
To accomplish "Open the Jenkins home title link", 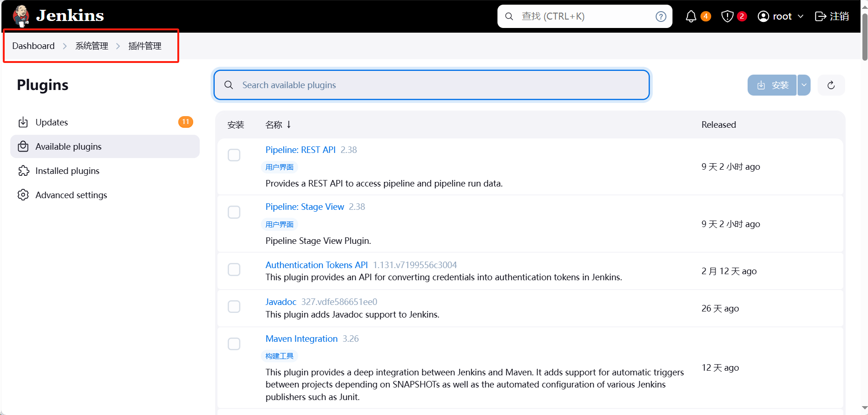I will coord(70,16).
